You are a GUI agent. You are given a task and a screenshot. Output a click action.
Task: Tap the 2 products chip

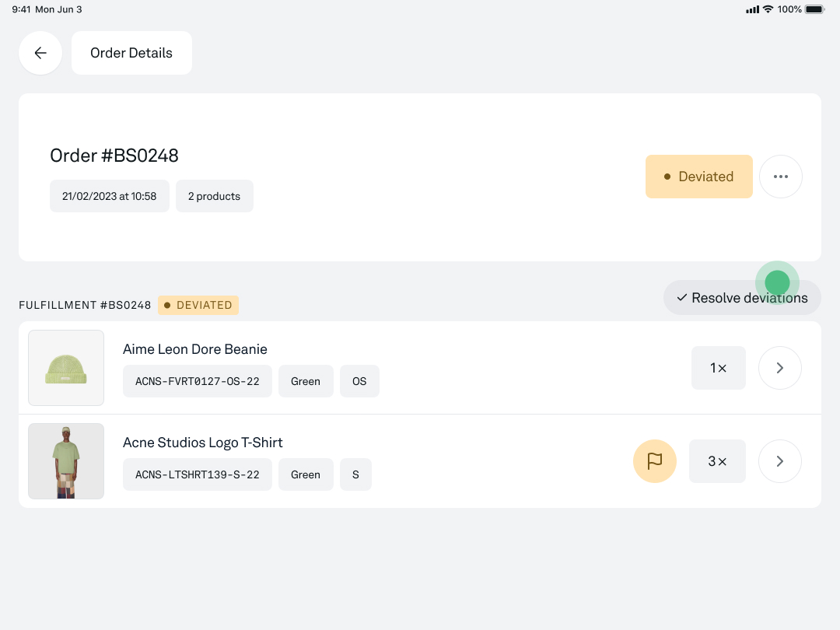click(x=214, y=196)
